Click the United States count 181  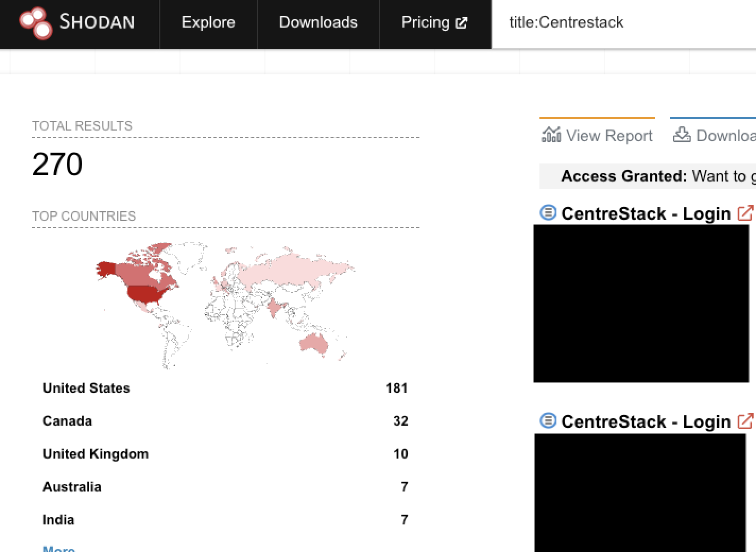pos(397,388)
